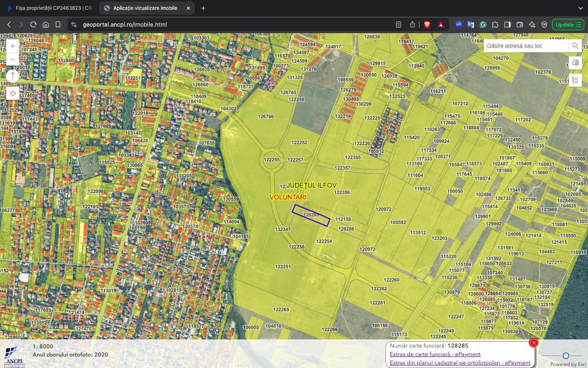Expand the browser extensions puzzle menu
This screenshot has width=588, height=368.
(495, 25)
